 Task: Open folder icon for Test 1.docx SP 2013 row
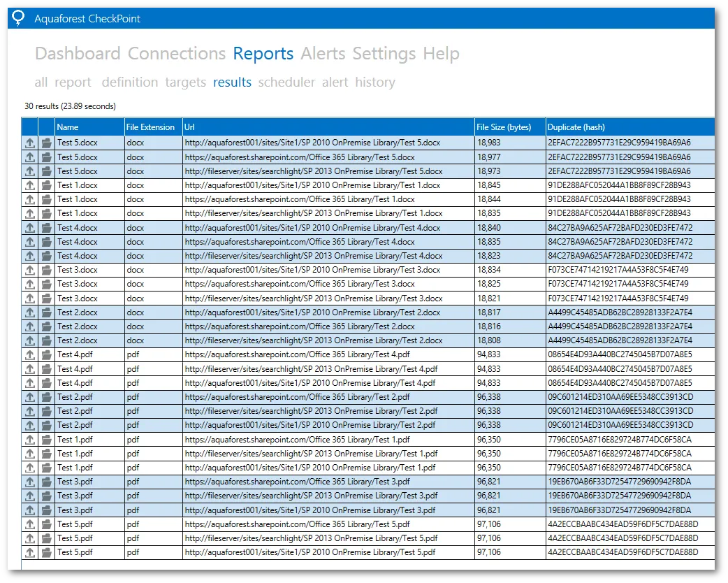click(x=46, y=214)
